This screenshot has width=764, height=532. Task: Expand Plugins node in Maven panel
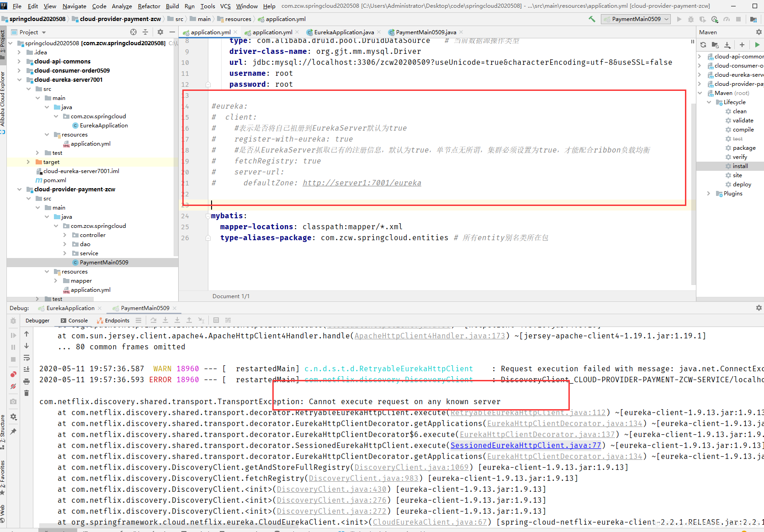pyautogui.click(x=709, y=194)
